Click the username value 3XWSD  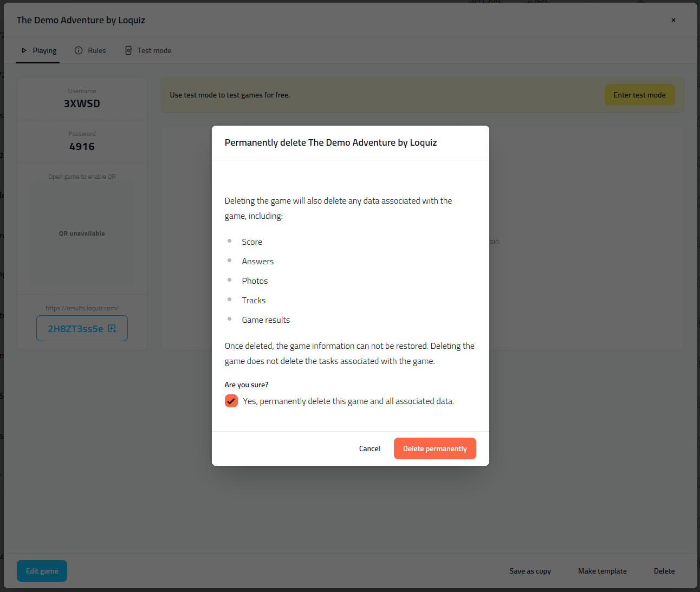click(82, 103)
